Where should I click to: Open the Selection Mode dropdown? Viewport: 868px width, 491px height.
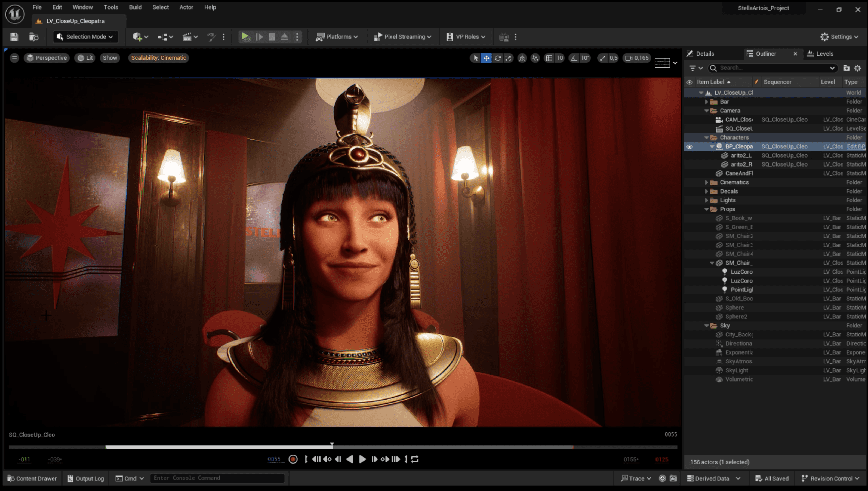pyautogui.click(x=86, y=37)
